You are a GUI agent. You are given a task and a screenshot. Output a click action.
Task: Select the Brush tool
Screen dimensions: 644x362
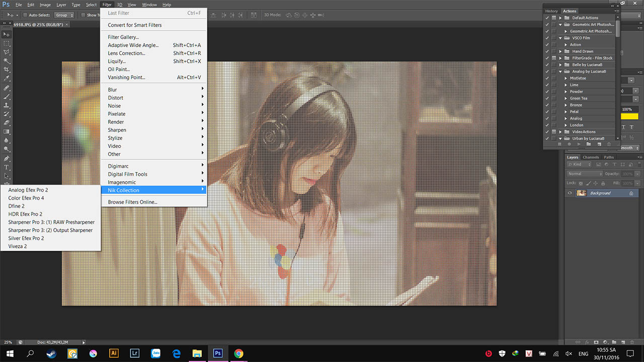(7, 97)
